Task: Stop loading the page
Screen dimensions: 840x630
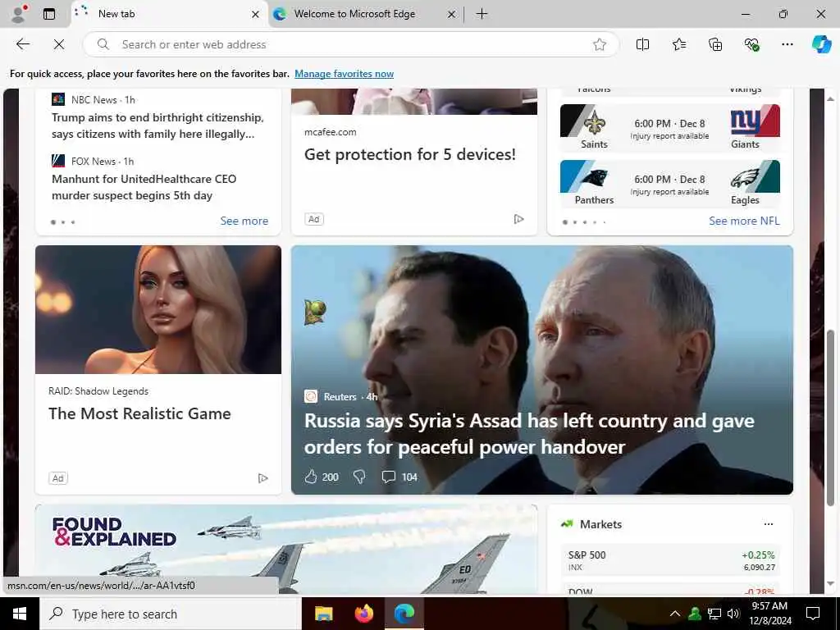Action: 59,44
